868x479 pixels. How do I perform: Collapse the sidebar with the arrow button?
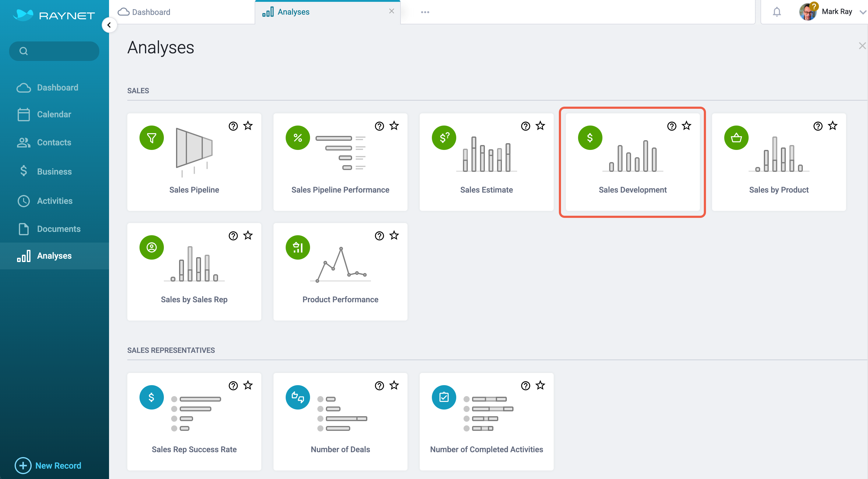point(109,25)
